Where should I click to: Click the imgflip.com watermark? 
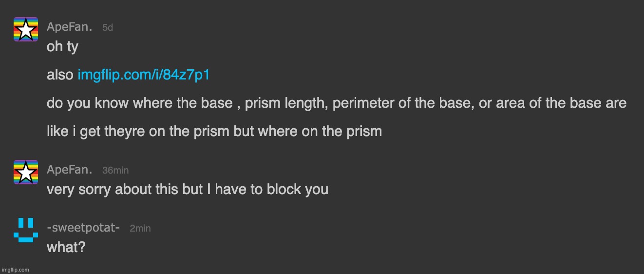pyautogui.click(x=16, y=270)
